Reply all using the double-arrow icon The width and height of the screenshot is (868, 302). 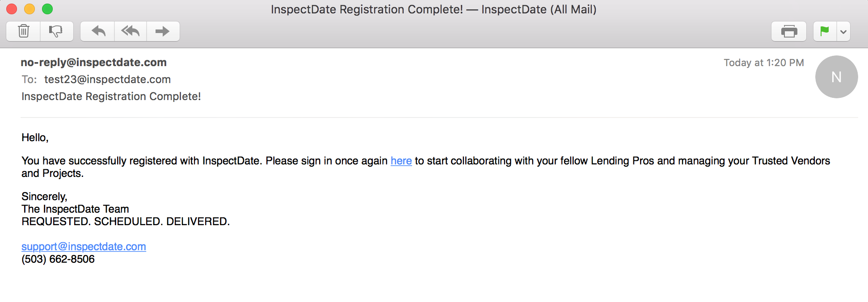pyautogui.click(x=131, y=31)
